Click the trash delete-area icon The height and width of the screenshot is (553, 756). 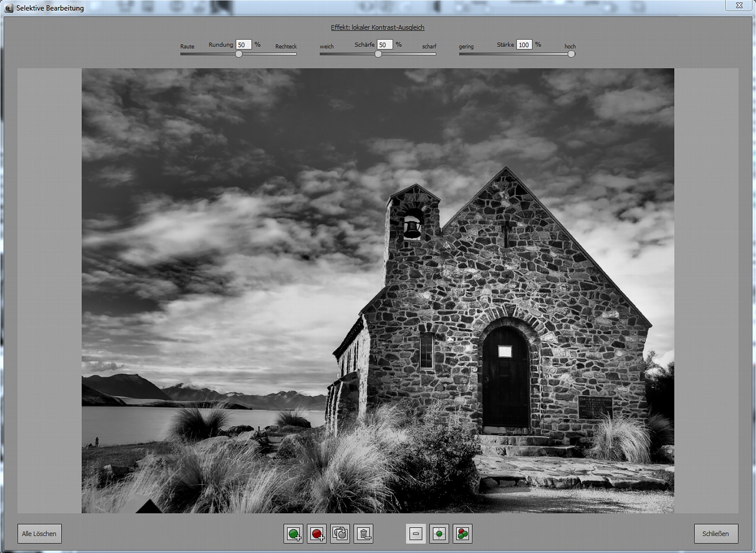364,533
